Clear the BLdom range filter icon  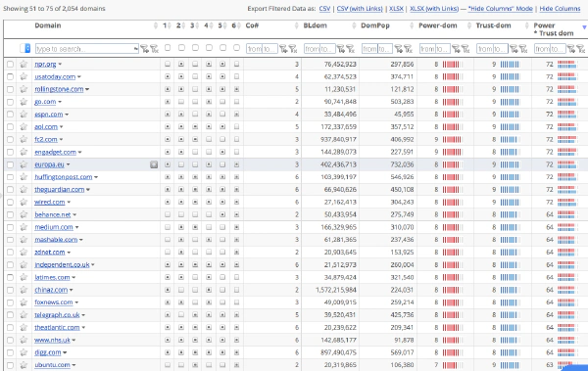(350, 48)
